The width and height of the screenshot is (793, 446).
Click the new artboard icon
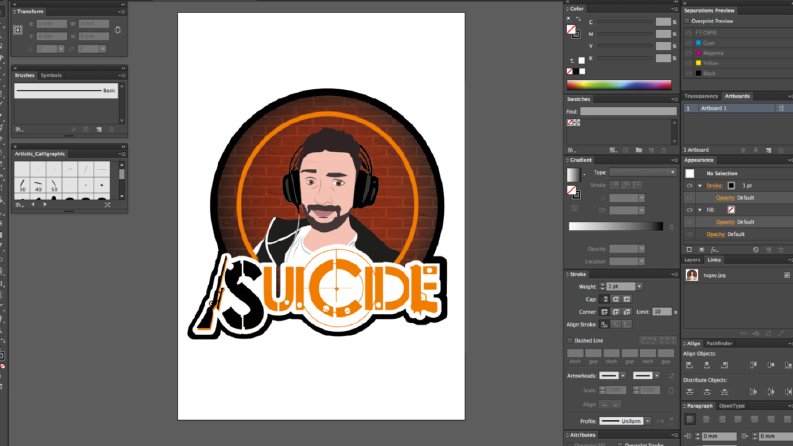click(x=769, y=150)
